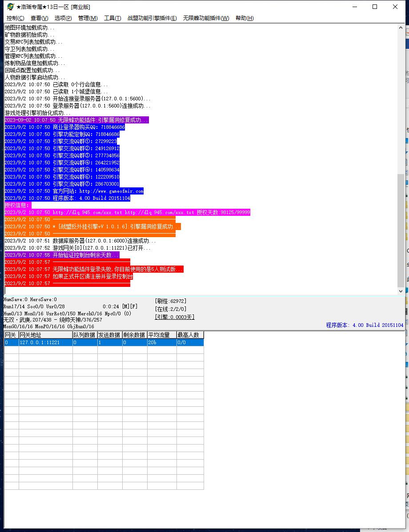
Task: Open the 控制(C) menu
Action: point(15,18)
